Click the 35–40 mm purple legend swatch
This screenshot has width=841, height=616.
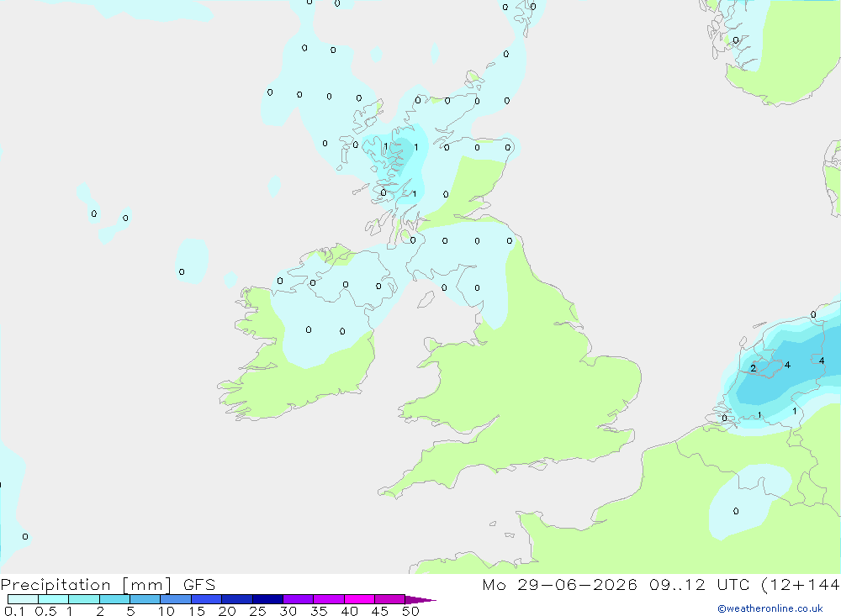click(x=329, y=599)
